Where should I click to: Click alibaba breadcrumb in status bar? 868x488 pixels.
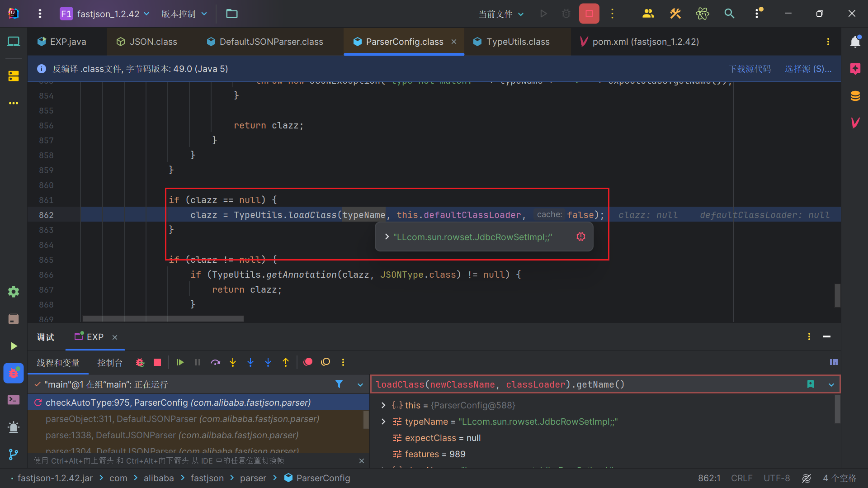[159, 478]
